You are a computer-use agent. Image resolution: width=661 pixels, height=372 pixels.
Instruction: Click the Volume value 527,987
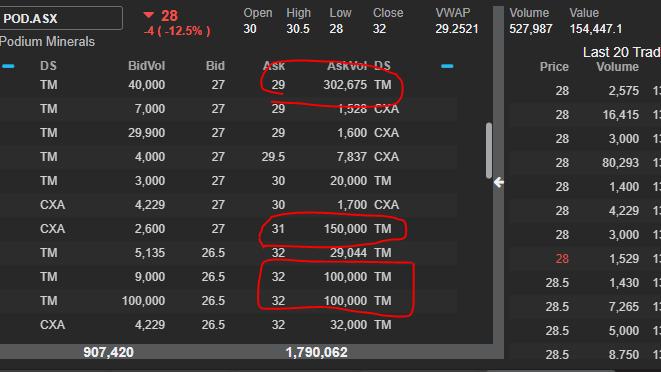pos(531,29)
